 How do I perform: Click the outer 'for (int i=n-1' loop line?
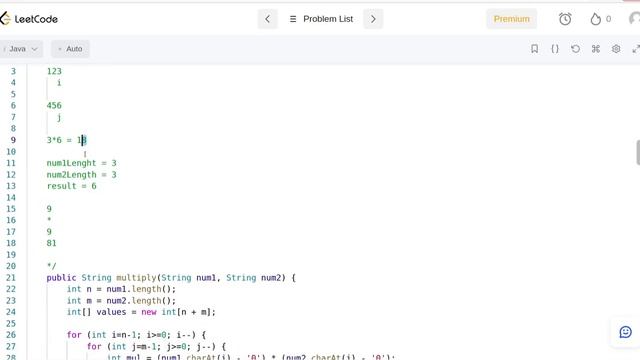[136, 335]
